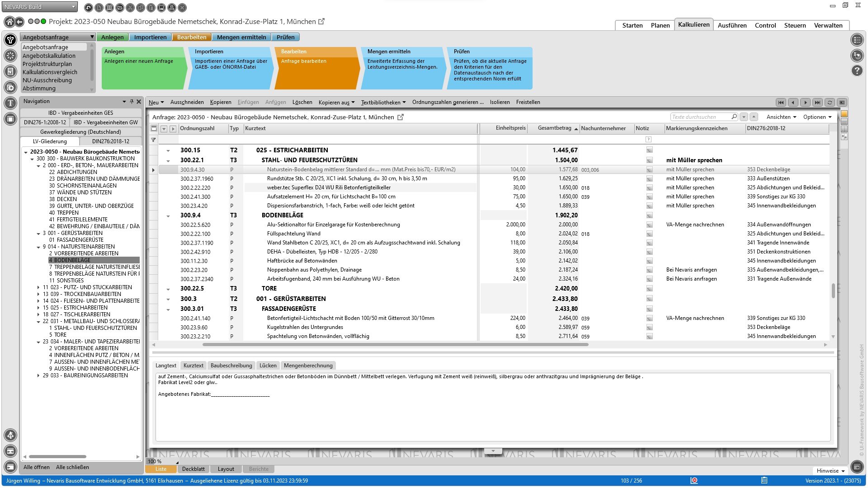
Task: Jump to last record navigation icon
Action: 817,103
